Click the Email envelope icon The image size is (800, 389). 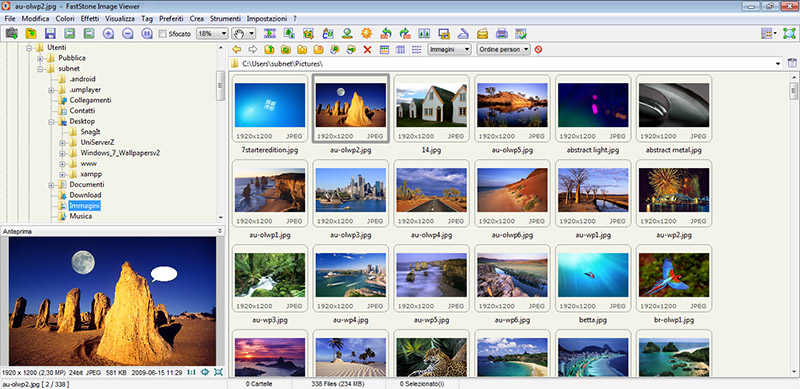(x=482, y=34)
